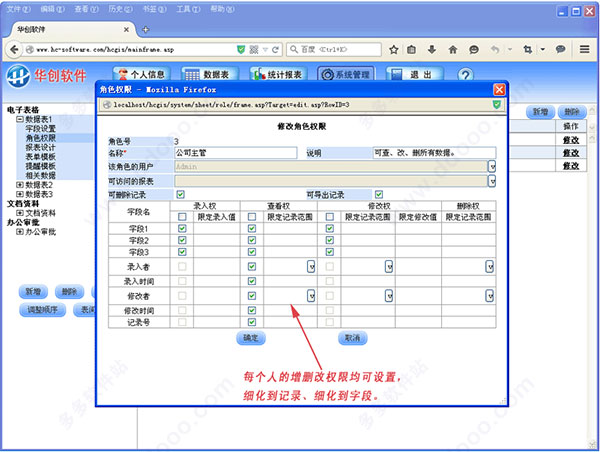Open 系统管理 in the navigation bar
The width and height of the screenshot is (600, 452).
[346, 74]
